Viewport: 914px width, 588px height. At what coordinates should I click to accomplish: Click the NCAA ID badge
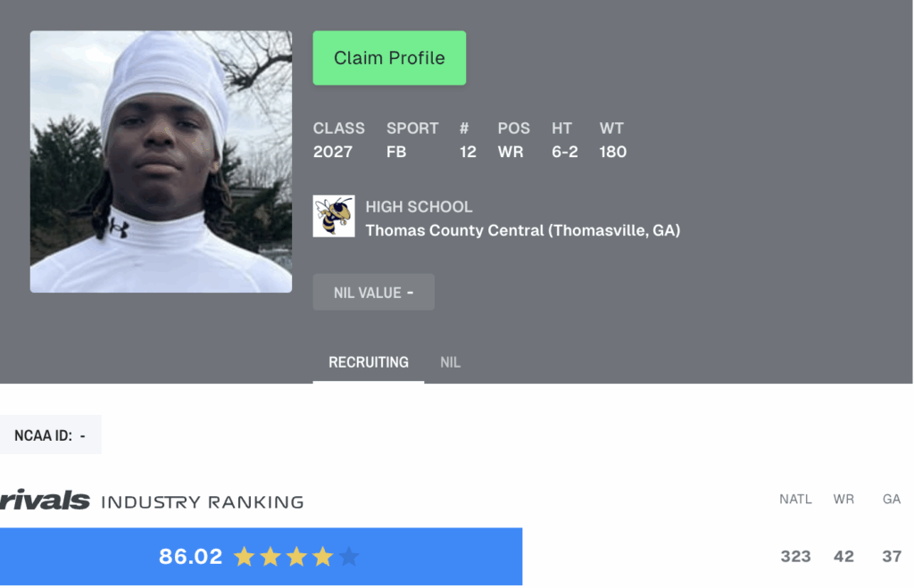(x=51, y=435)
